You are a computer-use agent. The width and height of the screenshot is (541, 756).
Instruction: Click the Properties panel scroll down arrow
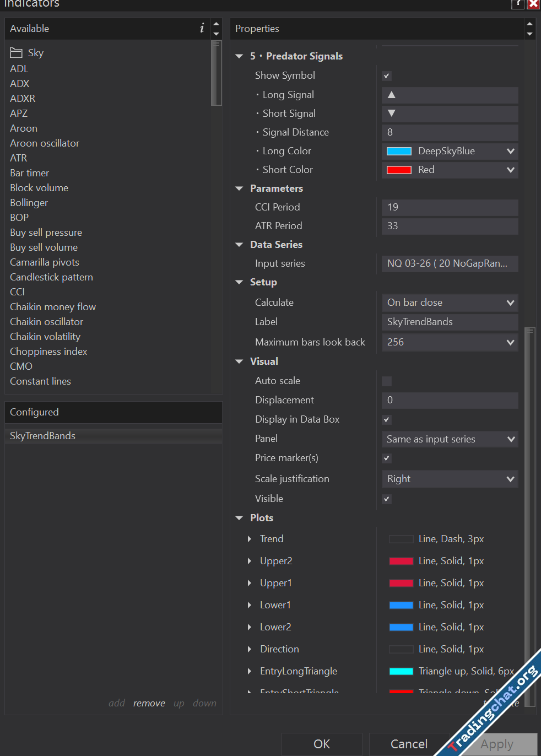coord(529,34)
